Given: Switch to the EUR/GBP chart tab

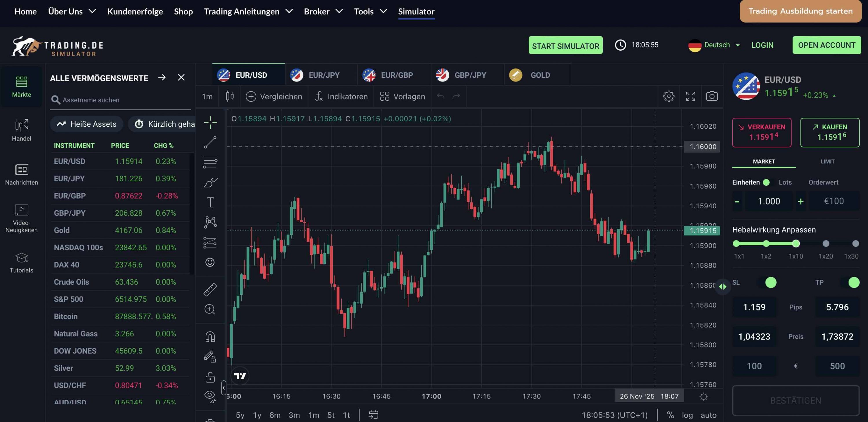Looking at the screenshot, I should pos(394,75).
